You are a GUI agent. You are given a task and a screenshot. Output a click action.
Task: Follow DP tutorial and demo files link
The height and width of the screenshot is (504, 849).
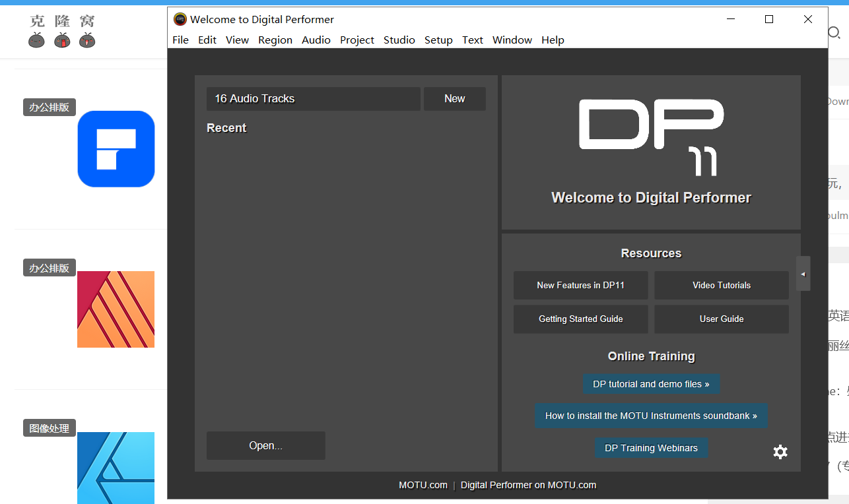coord(651,384)
